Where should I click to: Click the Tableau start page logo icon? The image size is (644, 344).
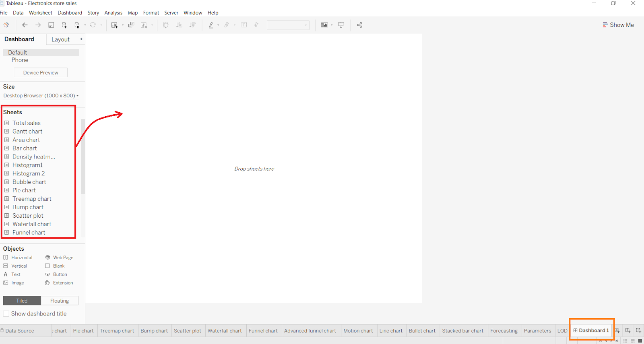click(6, 25)
